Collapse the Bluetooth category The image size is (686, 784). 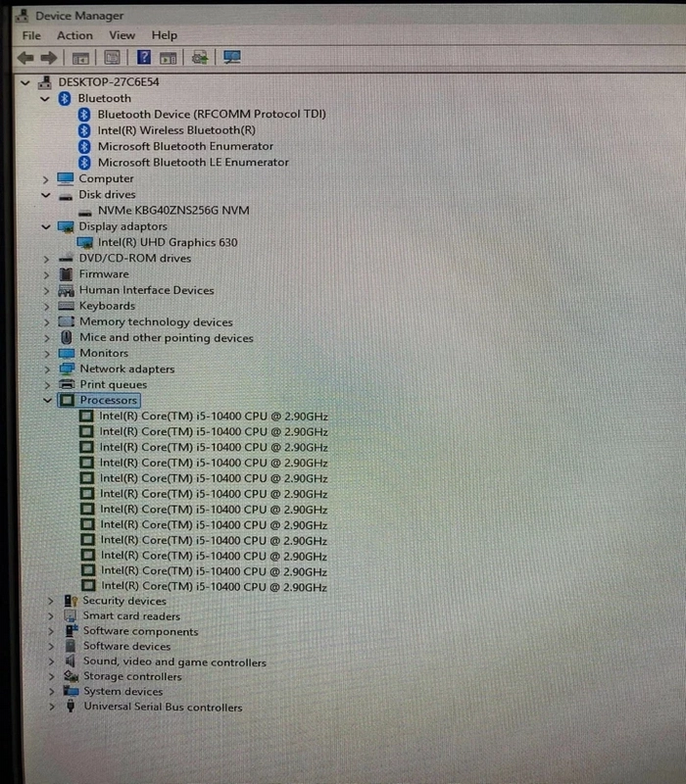(x=44, y=99)
